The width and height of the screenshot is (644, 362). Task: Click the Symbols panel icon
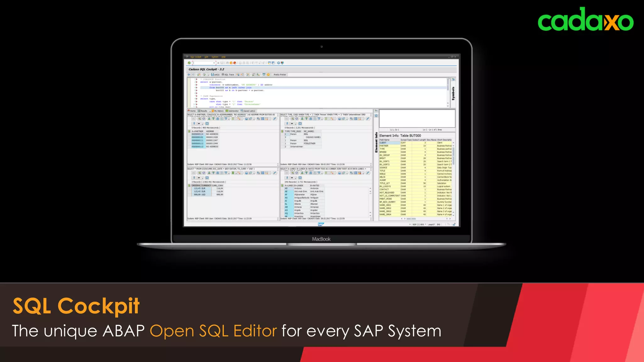coord(453,80)
